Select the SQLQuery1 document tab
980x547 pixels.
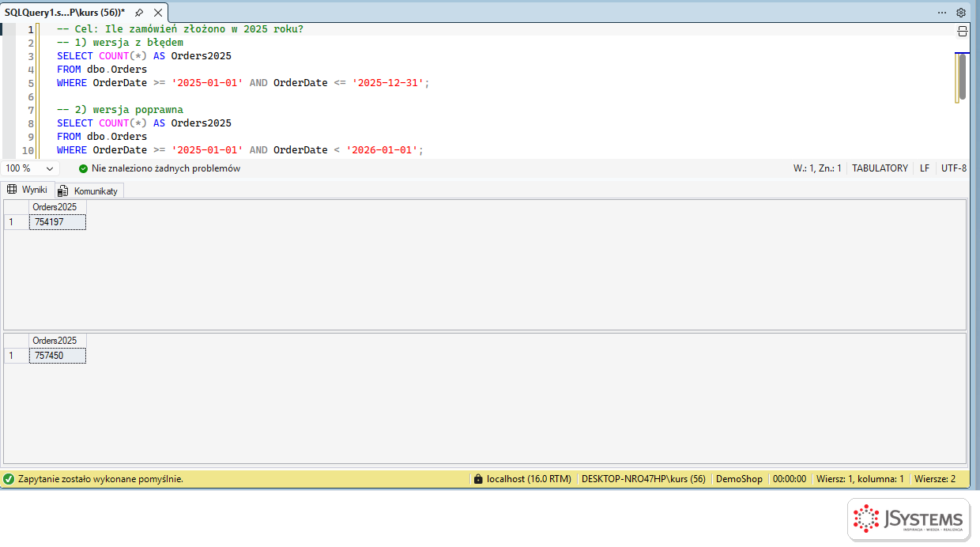coord(65,13)
